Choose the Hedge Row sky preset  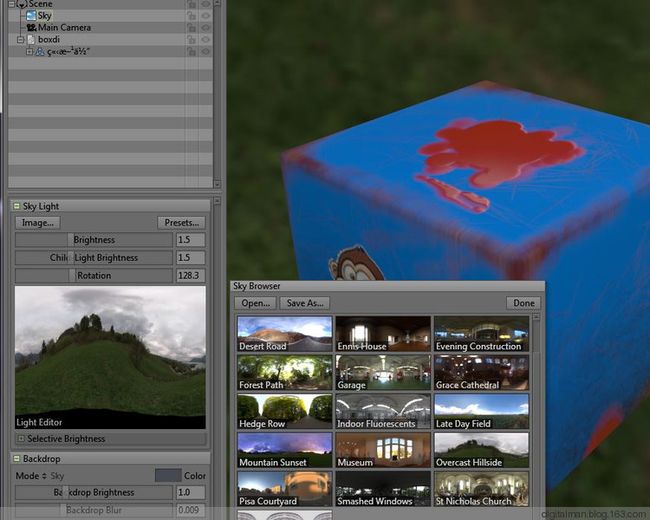[285, 411]
